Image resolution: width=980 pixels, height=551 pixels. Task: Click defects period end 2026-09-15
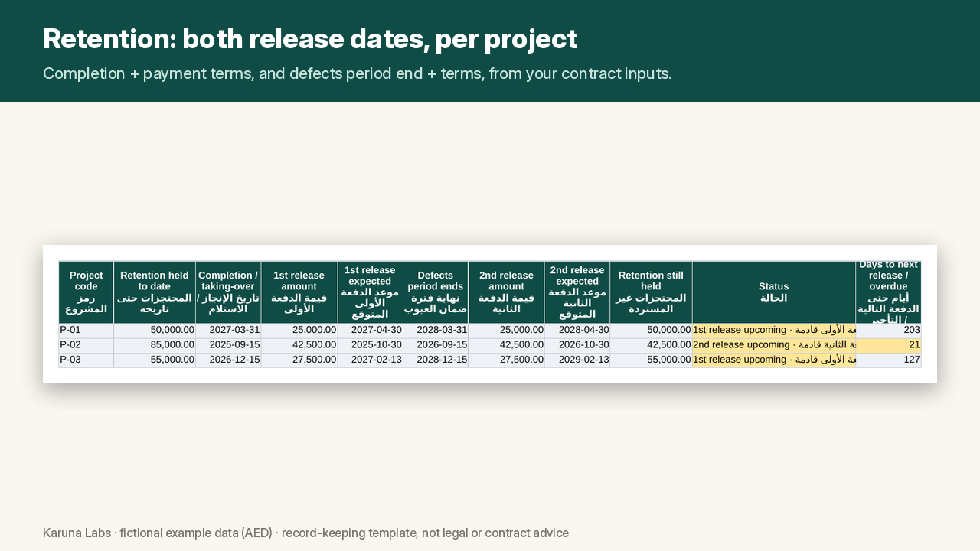[436, 345]
